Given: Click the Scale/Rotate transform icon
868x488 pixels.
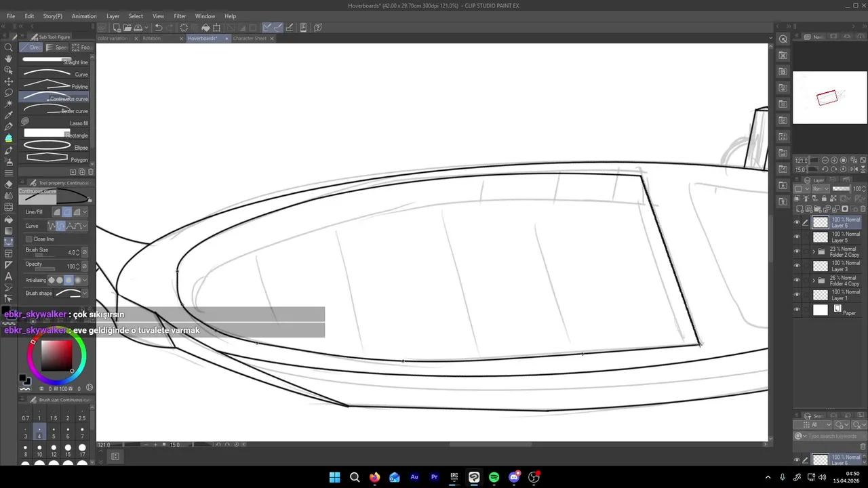Looking at the screenshot, I should 216,28.
